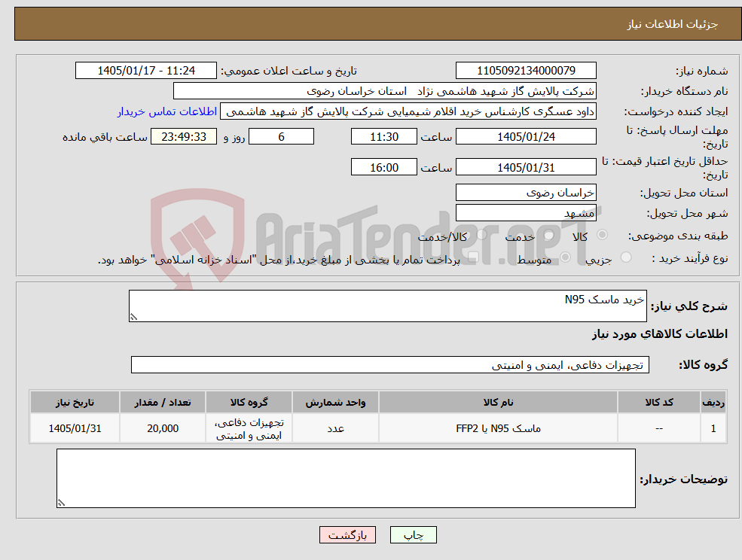Click the item name cell ماسک N95 یا FFP2

point(498,428)
